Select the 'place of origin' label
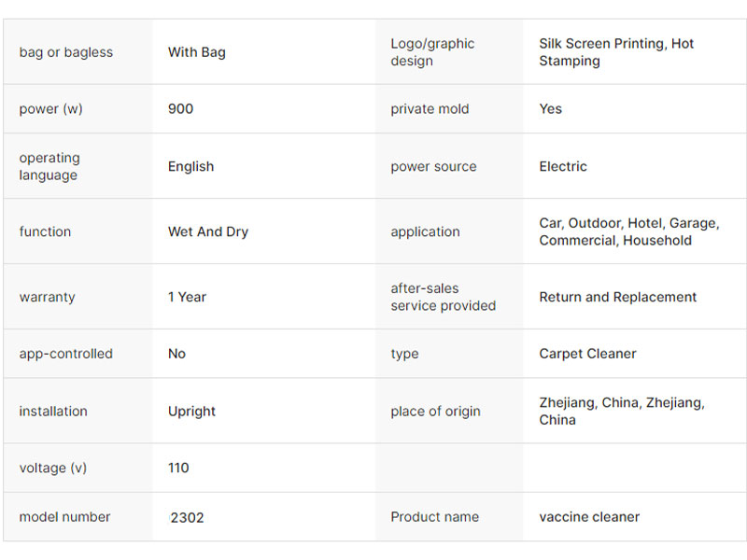Screen dimensions: 747x560 pyautogui.click(x=435, y=411)
